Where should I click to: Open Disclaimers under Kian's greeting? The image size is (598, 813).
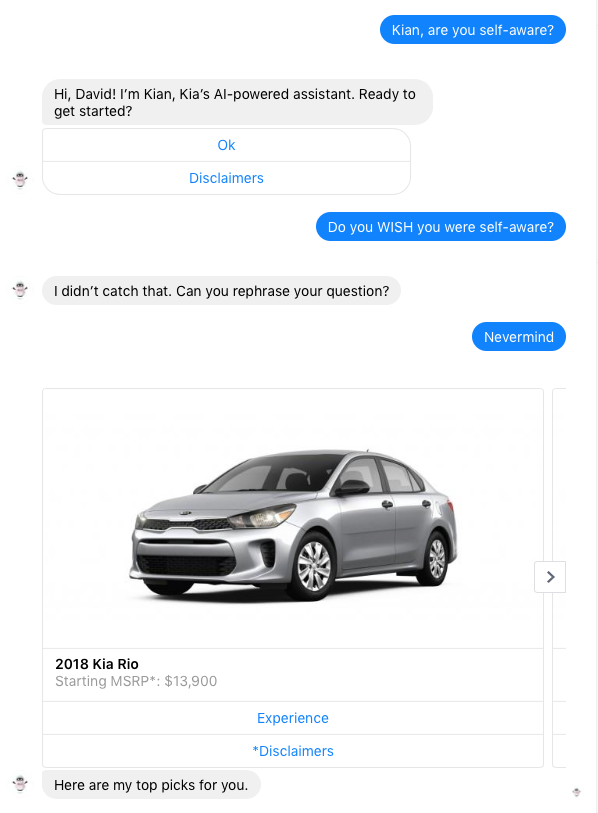click(x=226, y=178)
